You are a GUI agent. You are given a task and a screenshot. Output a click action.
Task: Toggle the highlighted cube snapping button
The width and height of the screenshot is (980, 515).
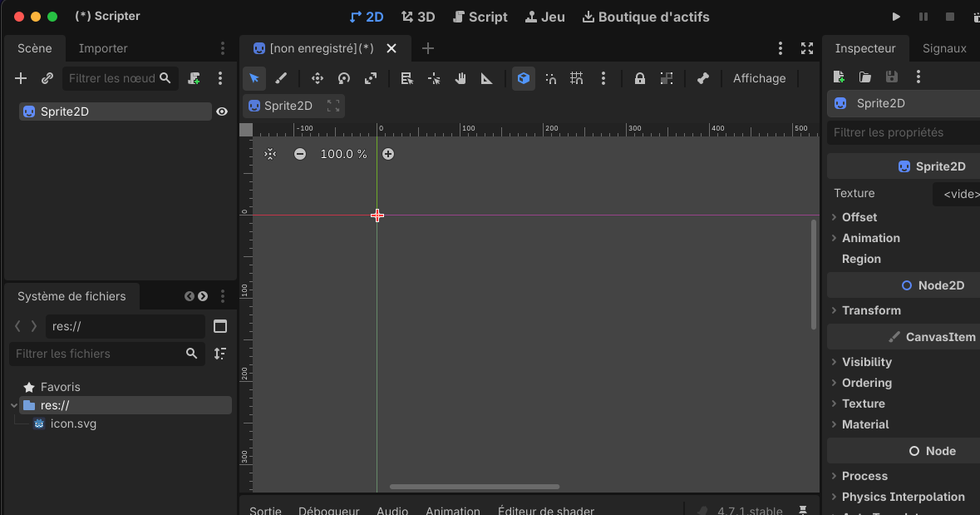click(x=524, y=78)
